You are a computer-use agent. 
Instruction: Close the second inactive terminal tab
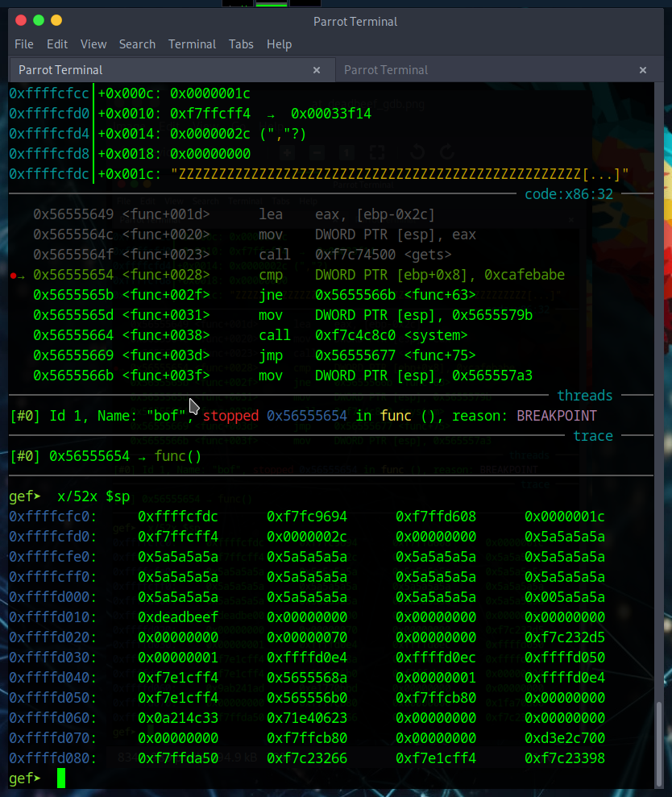point(642,70)
